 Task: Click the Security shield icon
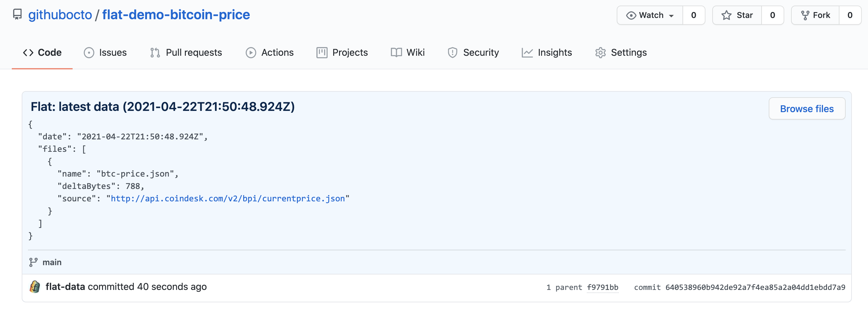(x=453, y=53)
